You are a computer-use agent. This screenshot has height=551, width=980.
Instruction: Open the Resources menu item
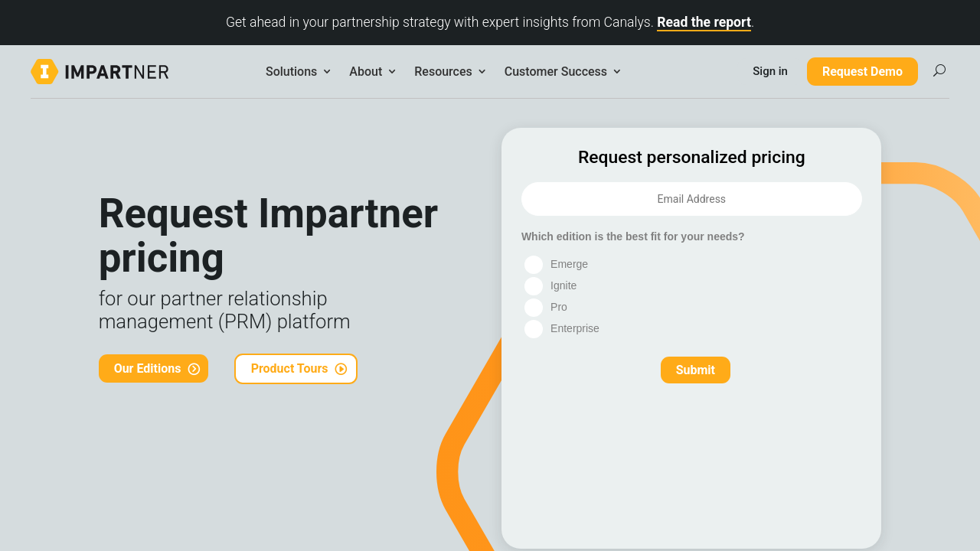(443, 72)
